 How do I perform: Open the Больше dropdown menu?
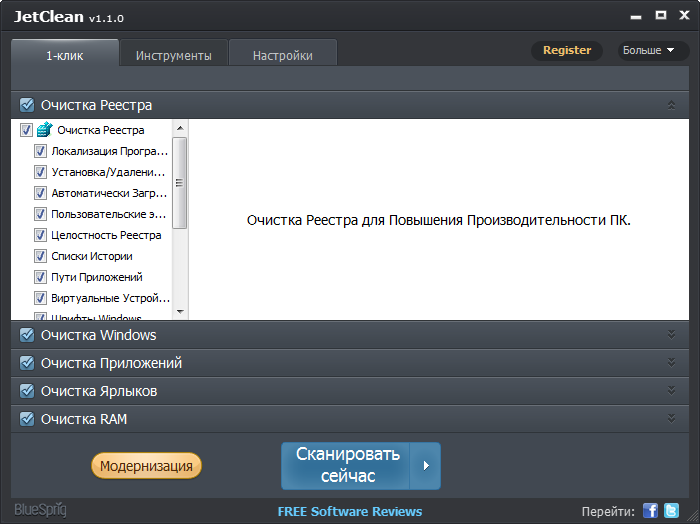(648, 50)
